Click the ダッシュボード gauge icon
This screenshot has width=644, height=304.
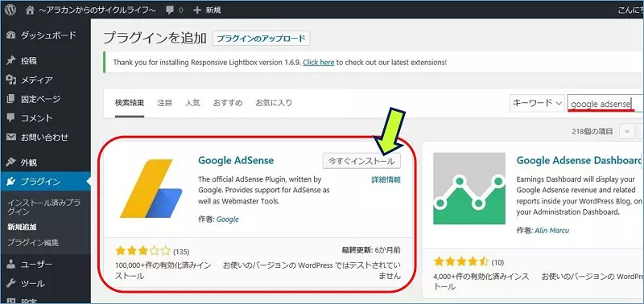(x=11, y=35)
